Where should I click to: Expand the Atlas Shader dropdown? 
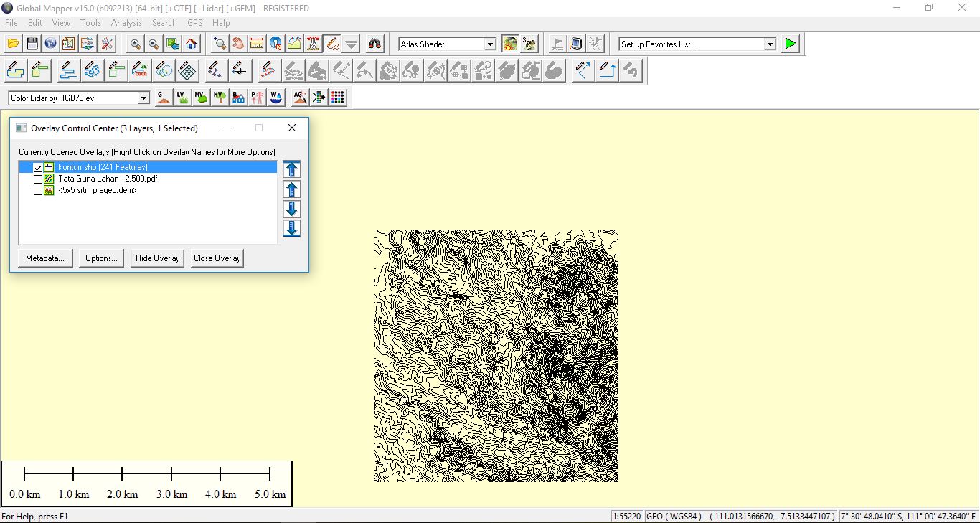(490, 44)
